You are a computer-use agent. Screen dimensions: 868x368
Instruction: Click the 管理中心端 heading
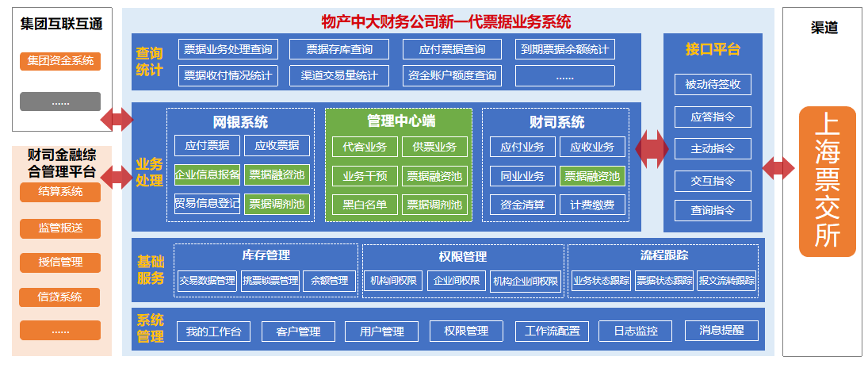coord(401,121)
